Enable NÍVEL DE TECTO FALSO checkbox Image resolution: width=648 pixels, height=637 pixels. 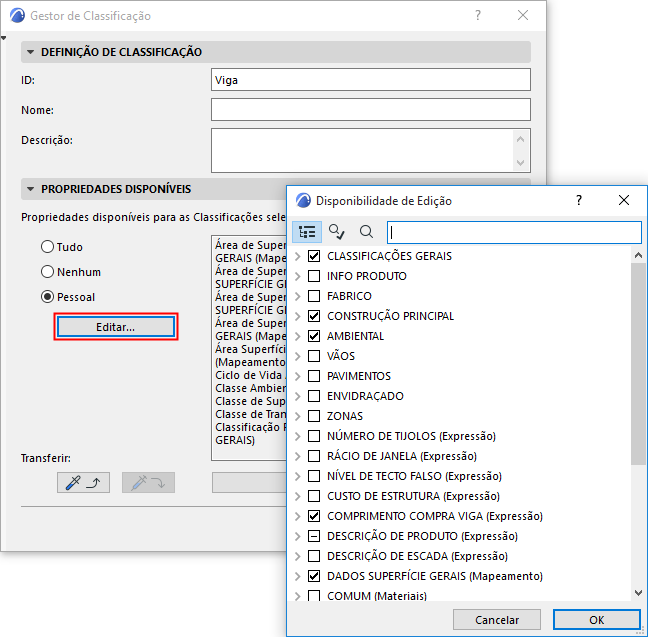click(x=314, y=476)
